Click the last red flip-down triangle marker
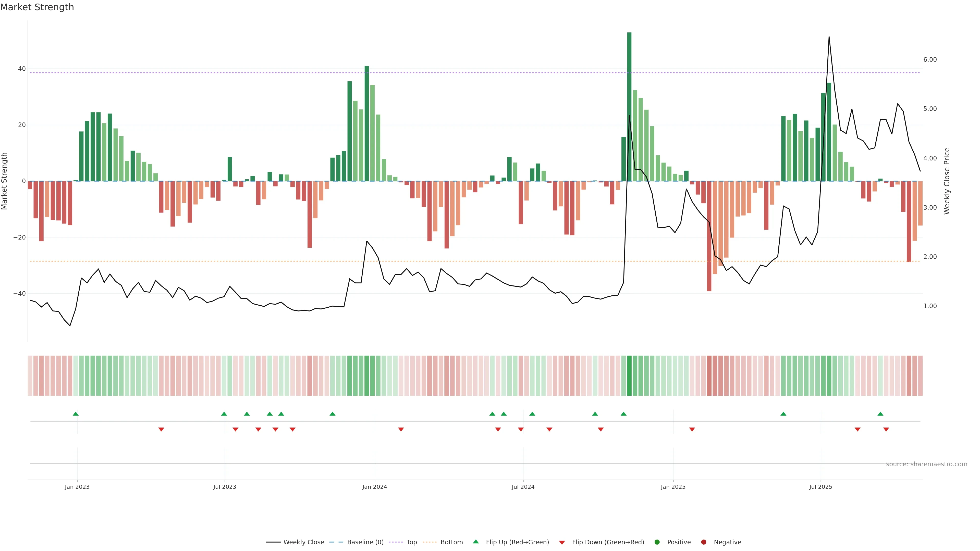This screenshot has height=551, width=980. tap(886, 429)
